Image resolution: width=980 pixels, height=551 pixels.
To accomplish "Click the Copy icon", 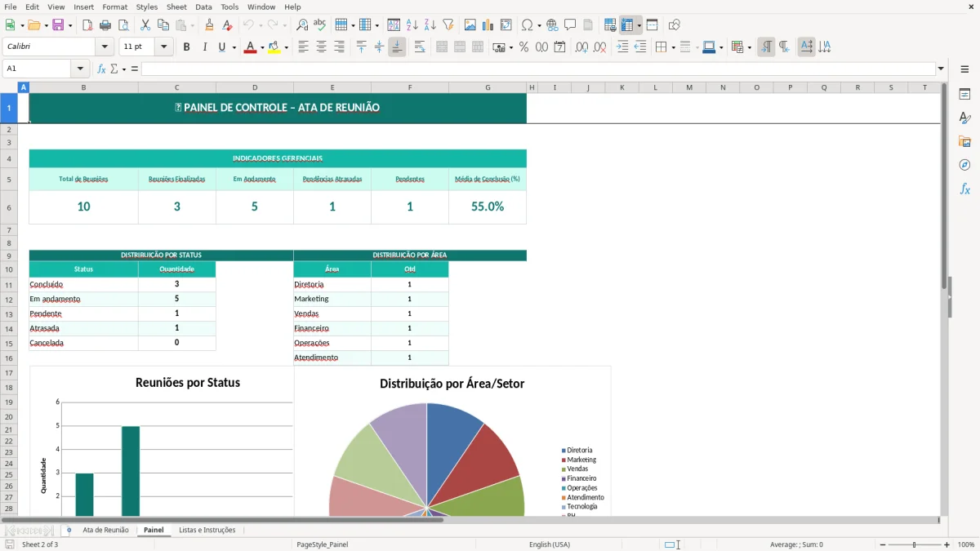I will pos(163,25).
